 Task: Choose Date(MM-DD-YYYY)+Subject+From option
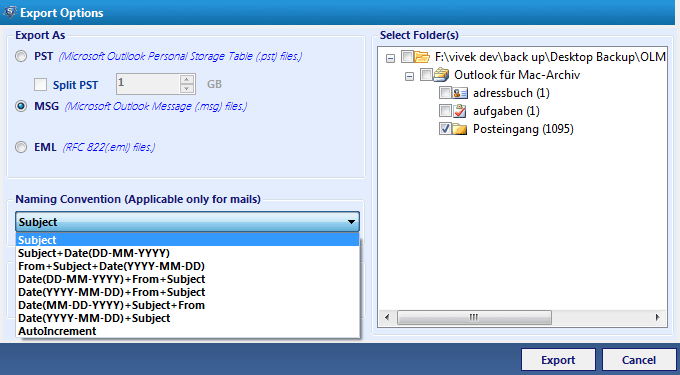[x=187, y=305]
